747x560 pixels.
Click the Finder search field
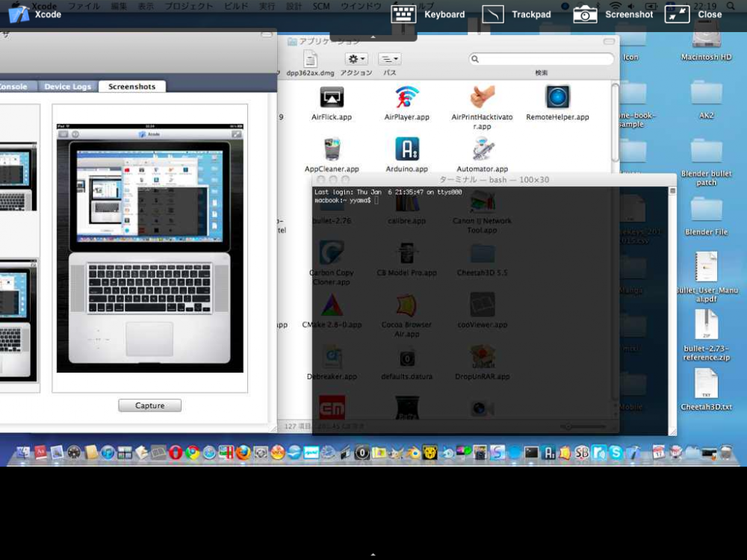(541, 59)
